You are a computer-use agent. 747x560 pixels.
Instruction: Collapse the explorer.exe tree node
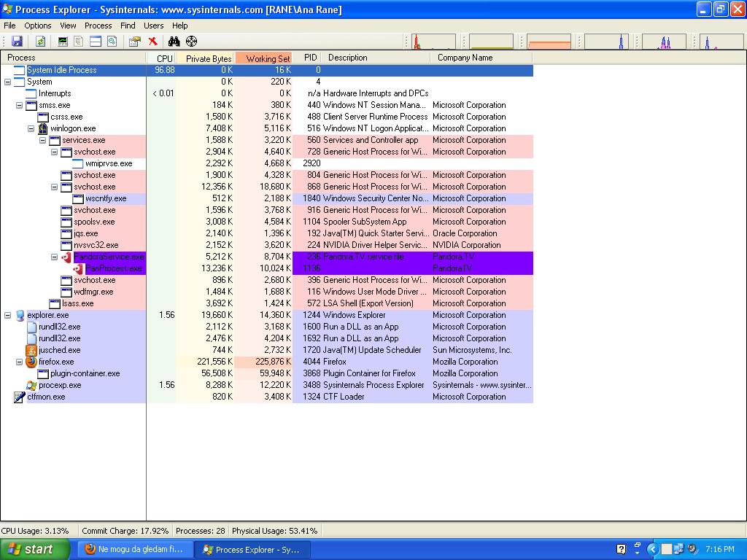[8, 315]
